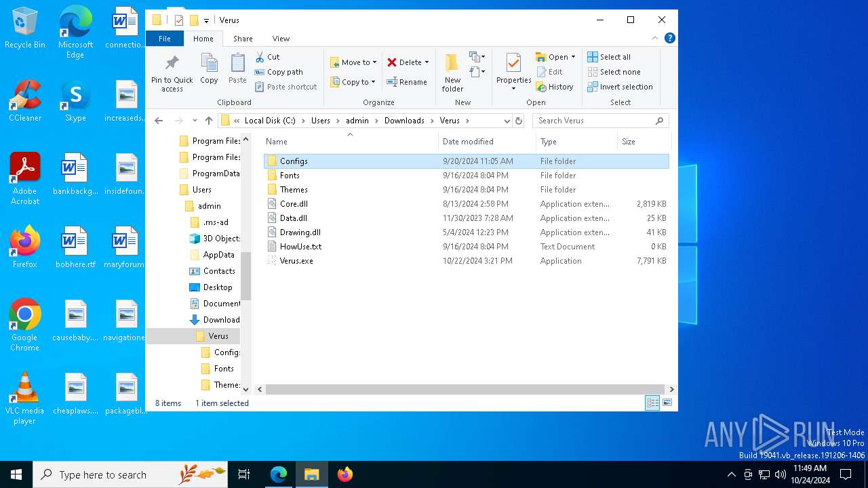Screen dimensions: 868x488
Task: Click Downloads in the address breadcrumb
Action: [x=404, y=121]
